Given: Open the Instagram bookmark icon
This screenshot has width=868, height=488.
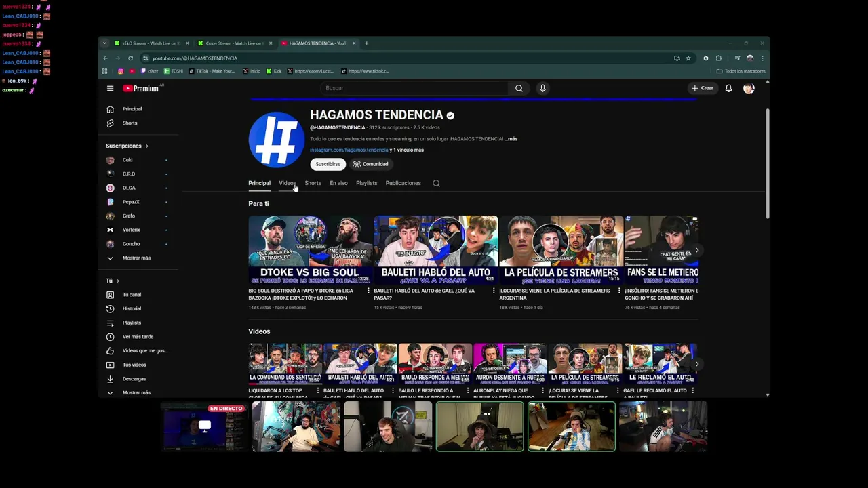Looking at the screenshot, I should click(x=121, y=71).
